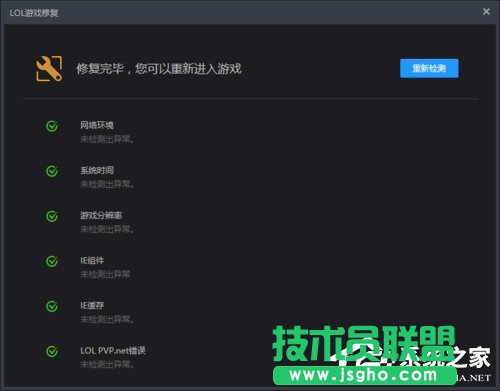Click the green check icon beside 系统时间
The height and width of the screenshot is (391, 500).
(x=52, y=171)
